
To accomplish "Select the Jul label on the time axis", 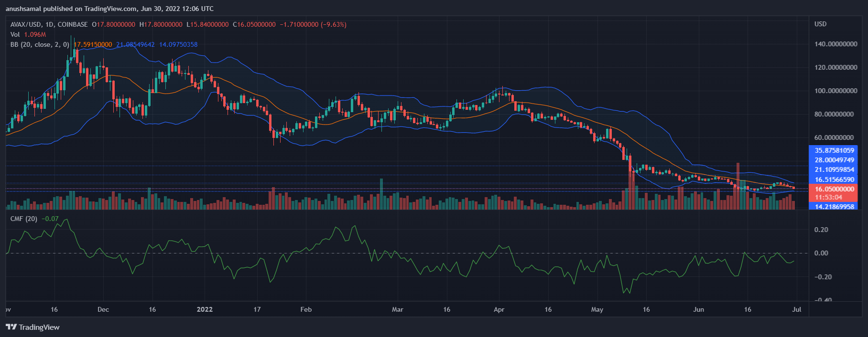I will click(x=797, y=309).
